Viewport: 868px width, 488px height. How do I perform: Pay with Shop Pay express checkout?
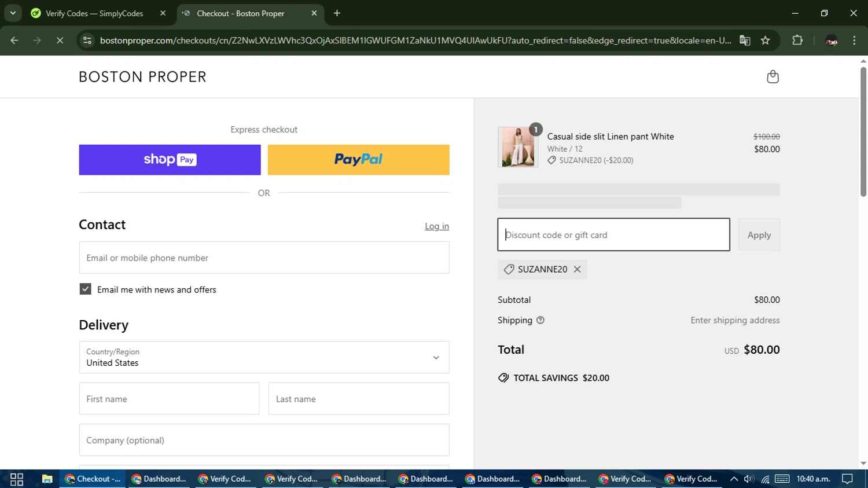tap(170, 160)
